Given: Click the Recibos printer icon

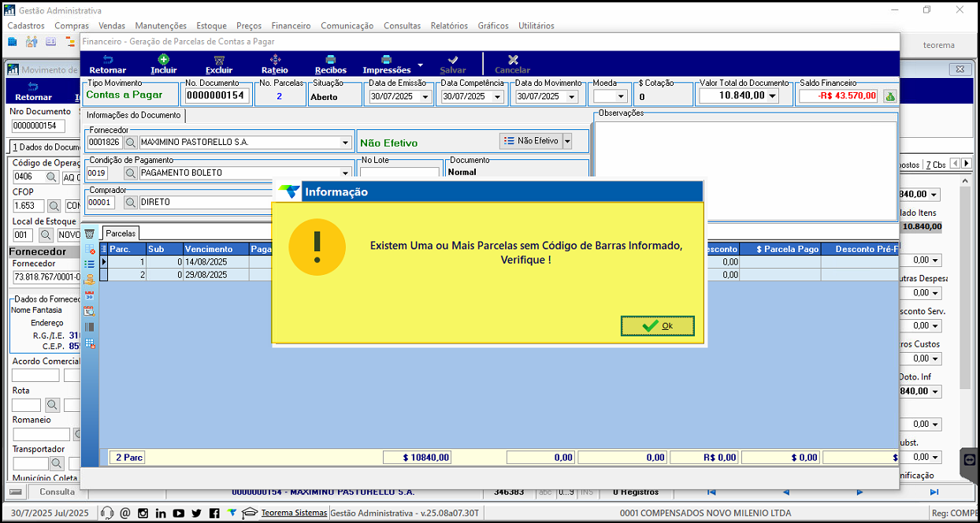Looking at the screenshot, I should (330, 59).
